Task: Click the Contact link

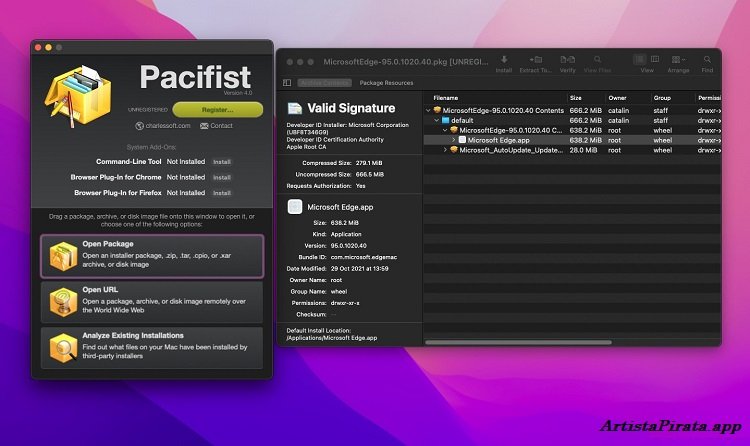Action: click(221, 126)
